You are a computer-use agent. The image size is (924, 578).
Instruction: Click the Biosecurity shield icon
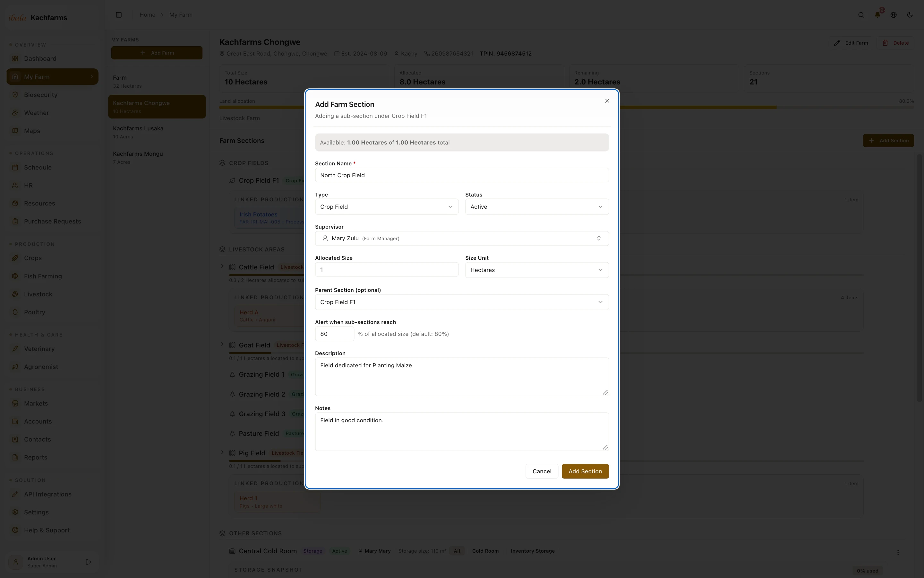tap(15, 94)
